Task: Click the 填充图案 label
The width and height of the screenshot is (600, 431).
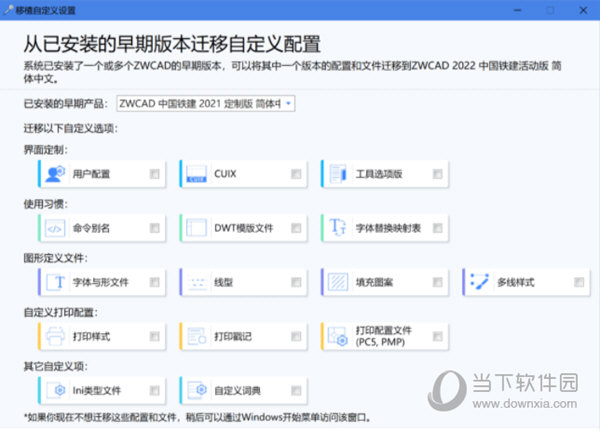Action: click(374, 282)
